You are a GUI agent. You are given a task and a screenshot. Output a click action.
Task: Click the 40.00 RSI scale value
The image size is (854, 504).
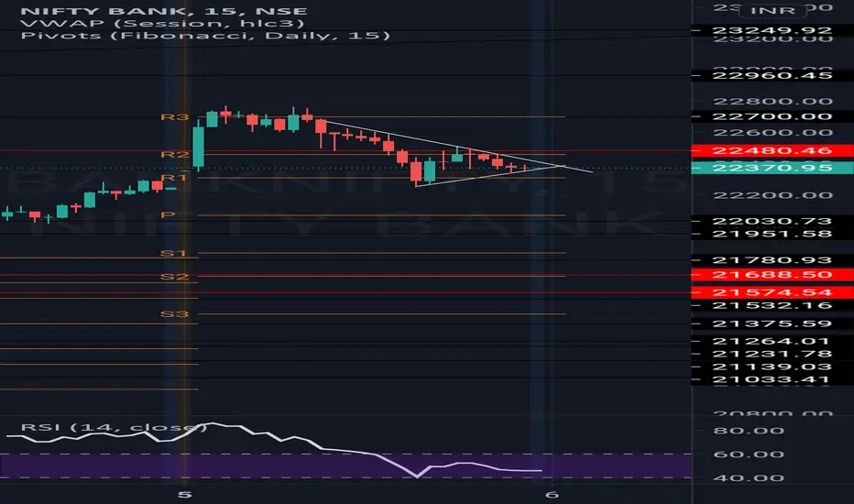pyautogui.click(x=749, y=478)
